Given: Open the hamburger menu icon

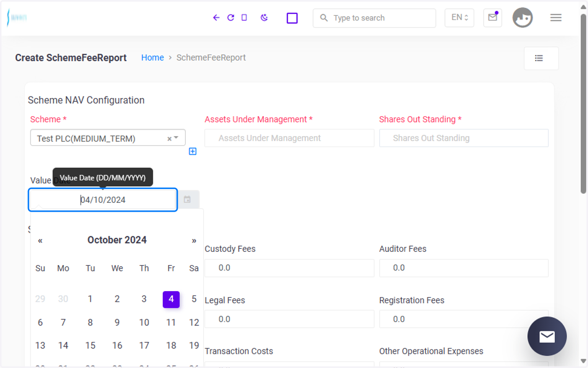Looking at the screenshot, I should [x=556, y=18].
